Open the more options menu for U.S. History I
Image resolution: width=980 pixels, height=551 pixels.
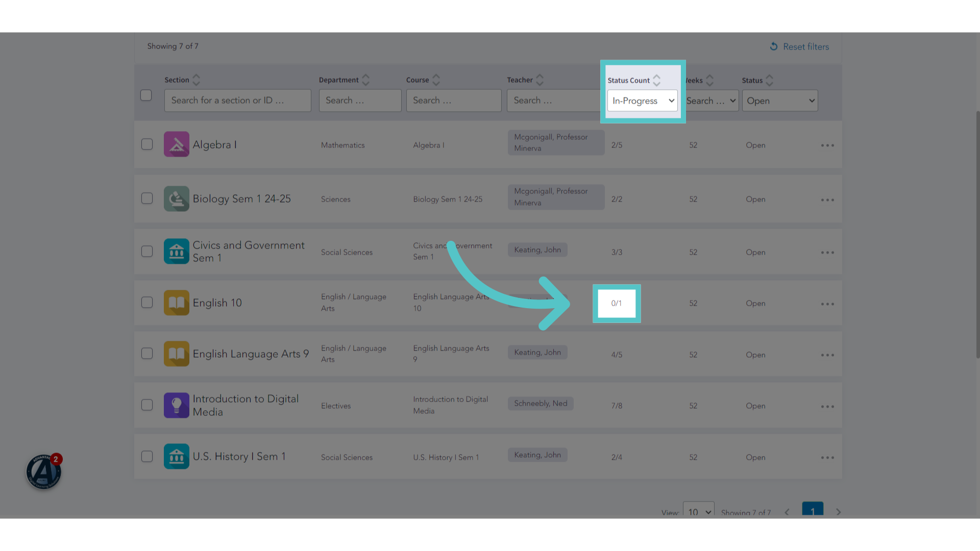[827, 457]
